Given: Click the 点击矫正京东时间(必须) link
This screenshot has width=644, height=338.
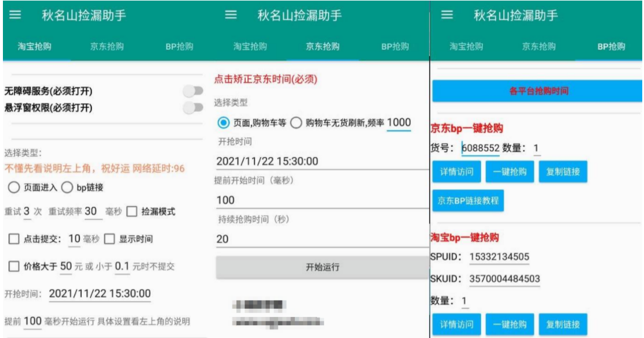Looking at the screenshot, I should point(266,79).
